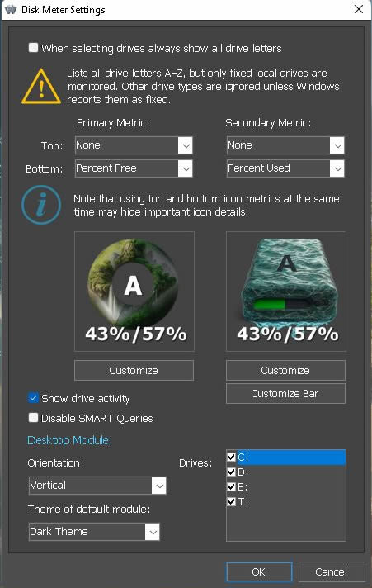Click the Primary Metric label
Screen dimensions: 372x588
click(x=113, y=122)
